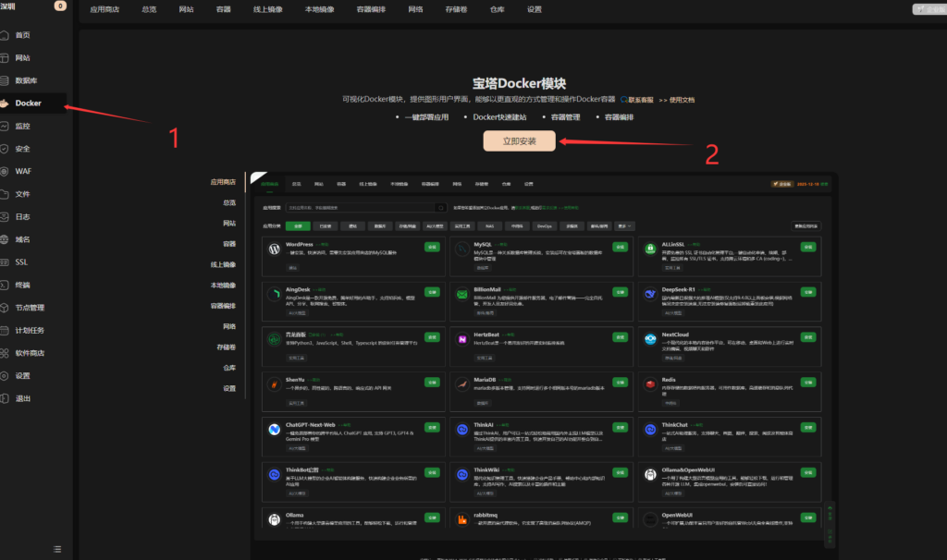Viewport: 947px width, 560px height.
Task: Click the 软件商店 app store icon
Action: click(x=6, y=353)
